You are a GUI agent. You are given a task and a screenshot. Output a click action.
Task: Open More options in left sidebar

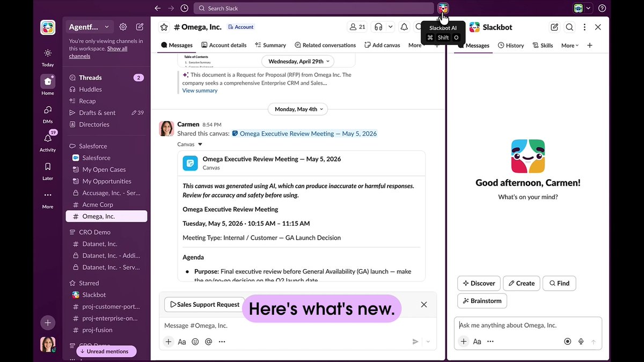click(x=48, y=199)
